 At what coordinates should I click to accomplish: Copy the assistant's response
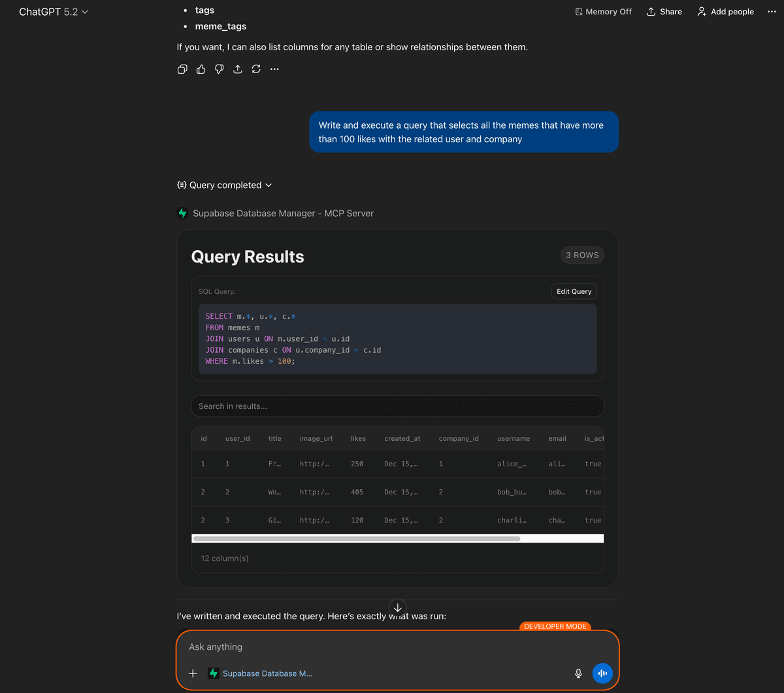tap(182, 69)
